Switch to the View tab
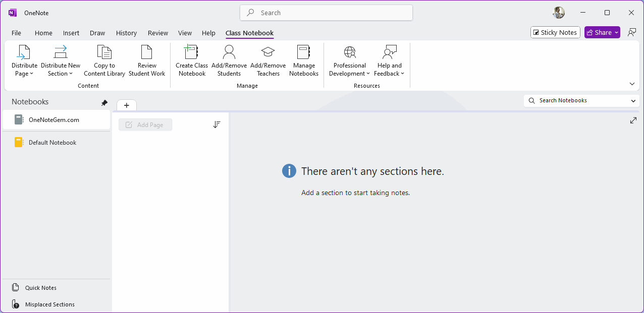Image resolution: width=644 pixels, height=313 pixels. coord(185,33)
